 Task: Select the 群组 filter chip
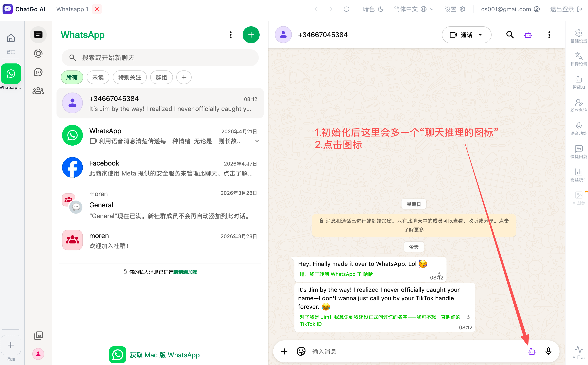pos(161,77)
